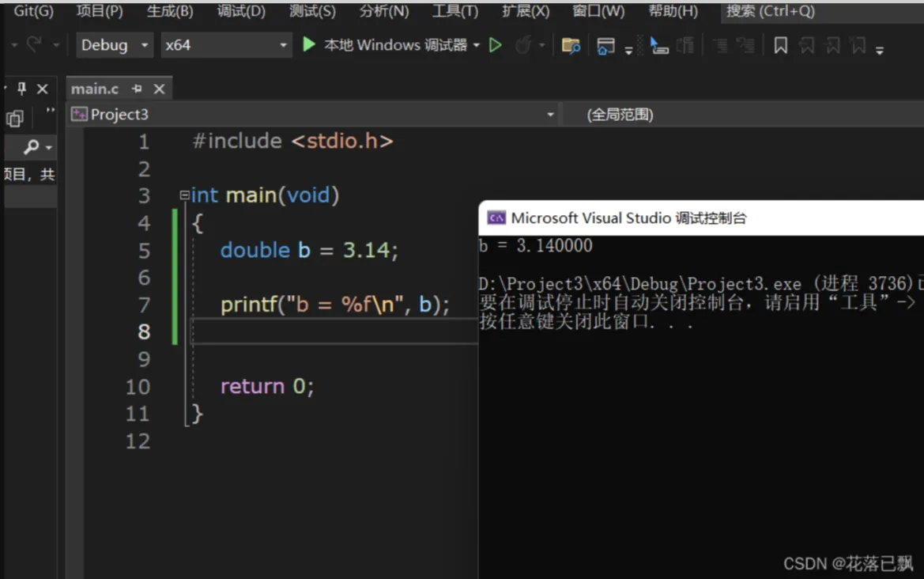924x579 pixels.
Task: Open the 窗口(W) menu
Action: click(x=598, y=10)
